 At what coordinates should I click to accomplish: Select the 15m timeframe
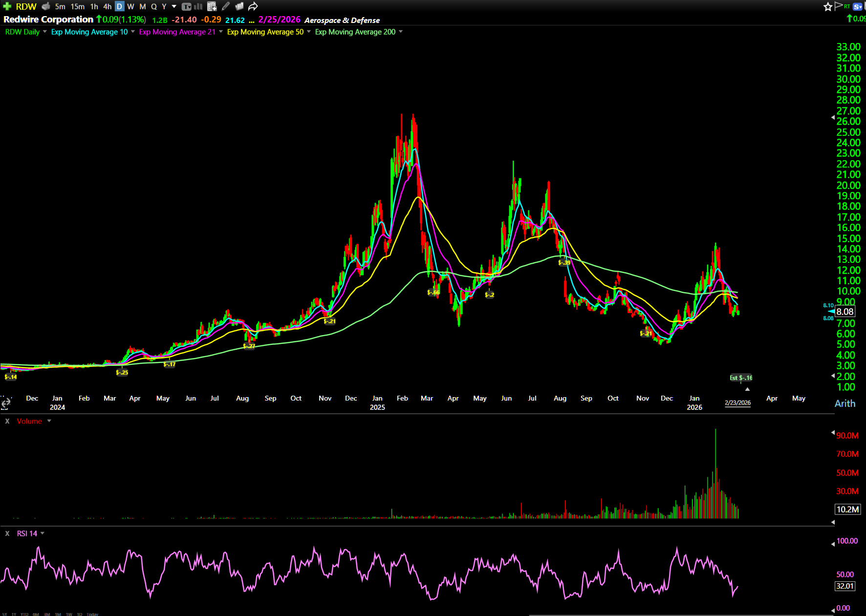click(77, 6)
